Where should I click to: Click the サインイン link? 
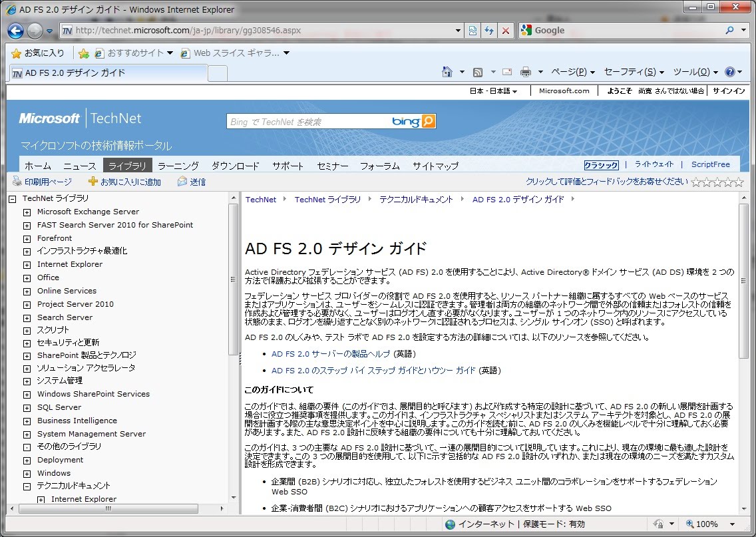pos(729,90)
